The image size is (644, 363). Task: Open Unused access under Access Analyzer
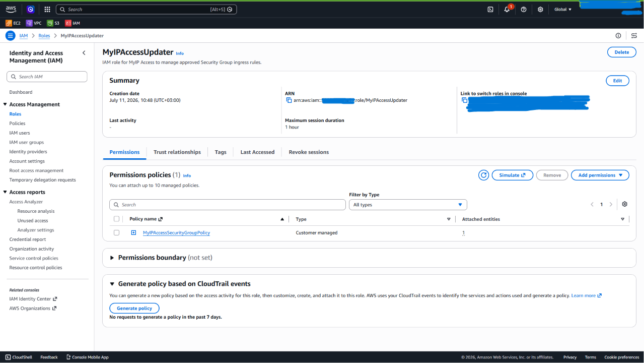pyautogui.click(x=33, y=221)
